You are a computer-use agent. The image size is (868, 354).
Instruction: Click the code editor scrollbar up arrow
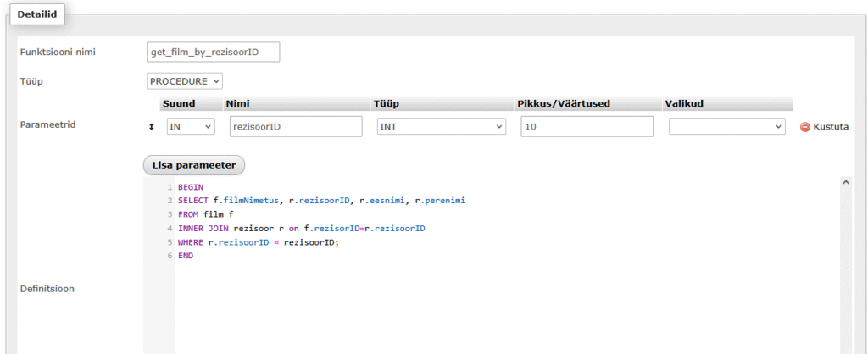pyautogui.click(x=844, y=181)
